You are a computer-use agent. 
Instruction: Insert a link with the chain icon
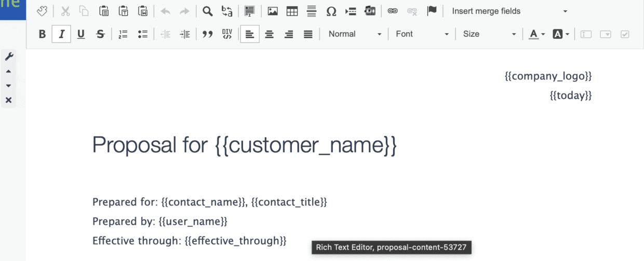[393, 11]
